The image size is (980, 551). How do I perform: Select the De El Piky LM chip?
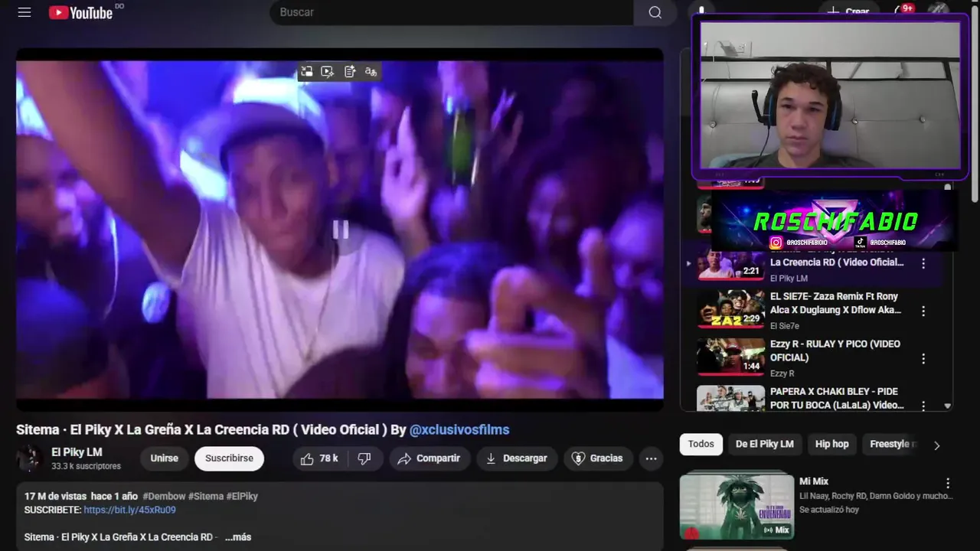pyautogui.click(x=765, y=444)
